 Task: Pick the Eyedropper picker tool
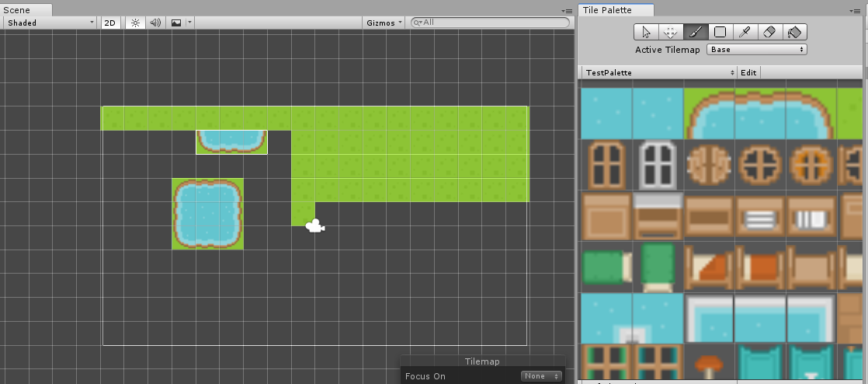[x=745, y=32]
